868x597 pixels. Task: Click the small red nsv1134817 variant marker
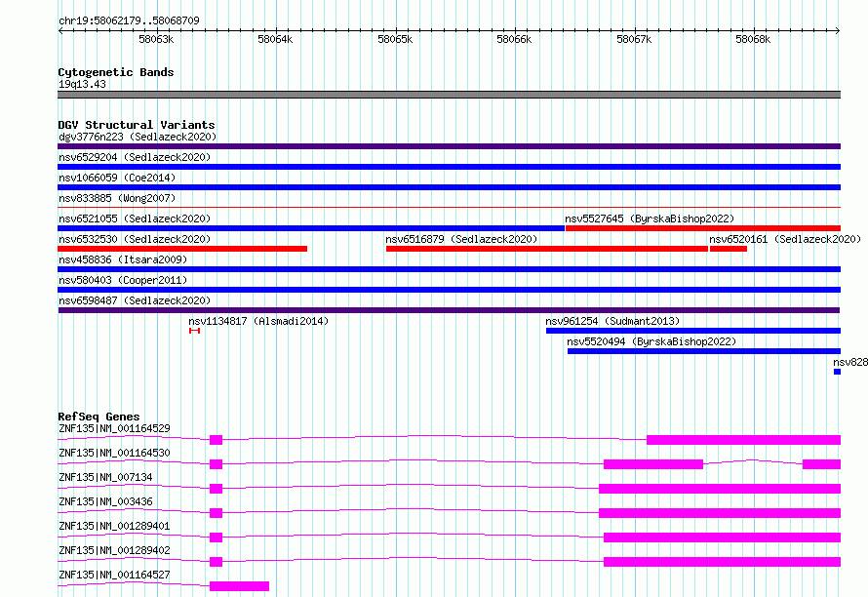click(194, 331)
